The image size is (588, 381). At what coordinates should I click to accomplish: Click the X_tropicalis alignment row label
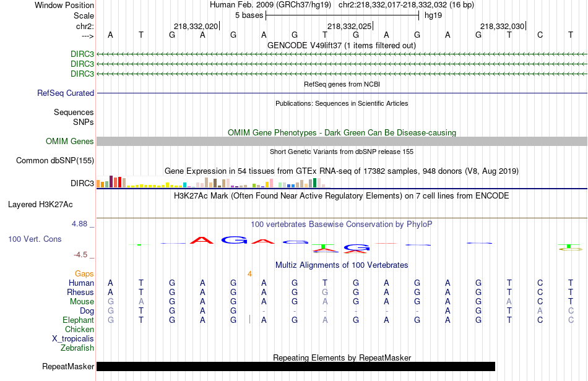pyautogui.click(x=73, y=339)
